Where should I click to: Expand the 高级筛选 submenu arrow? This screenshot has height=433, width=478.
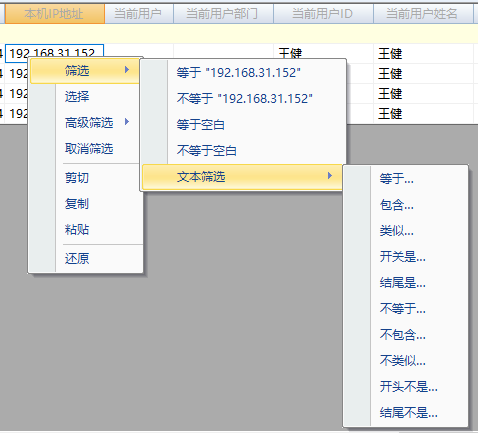click(x=127, y=122)
